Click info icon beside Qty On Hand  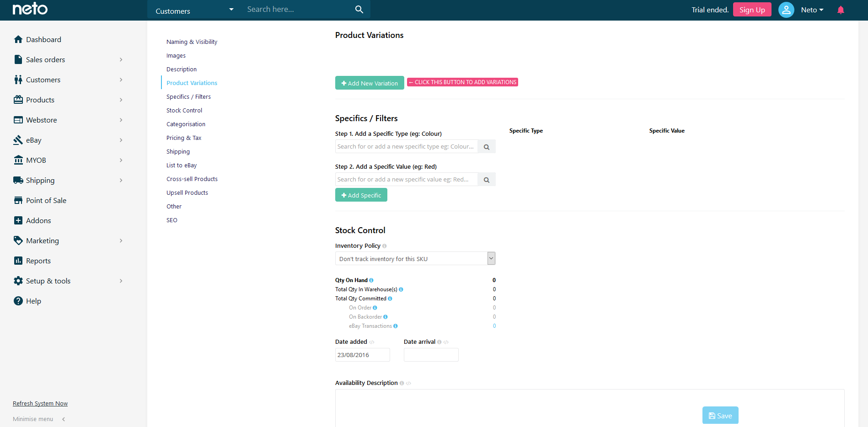(371, 280)
